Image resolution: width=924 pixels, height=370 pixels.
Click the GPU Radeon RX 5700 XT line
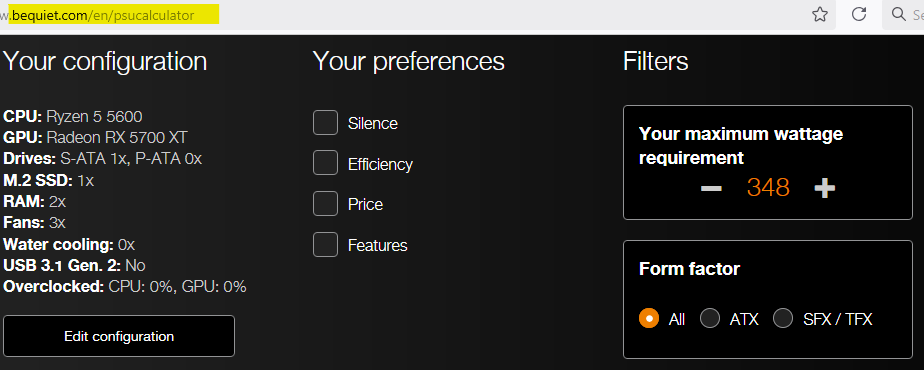(x=95, y=138)
